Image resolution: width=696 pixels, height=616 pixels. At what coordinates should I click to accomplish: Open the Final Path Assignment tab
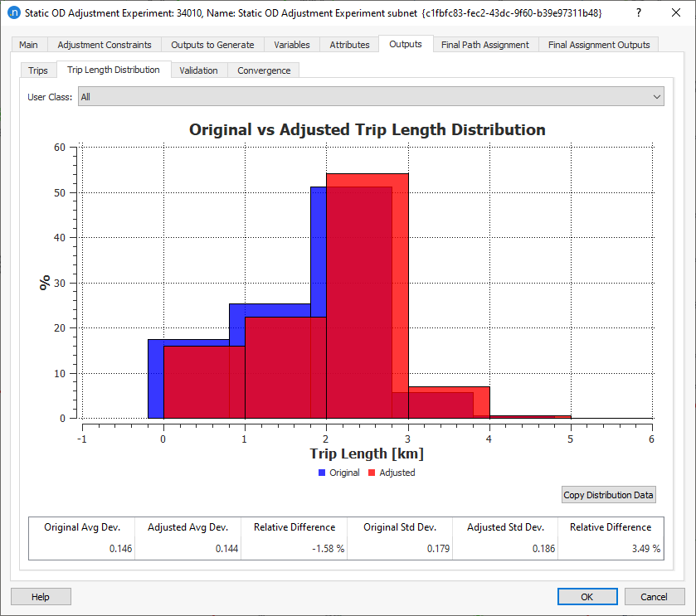[x=484, y=44]
